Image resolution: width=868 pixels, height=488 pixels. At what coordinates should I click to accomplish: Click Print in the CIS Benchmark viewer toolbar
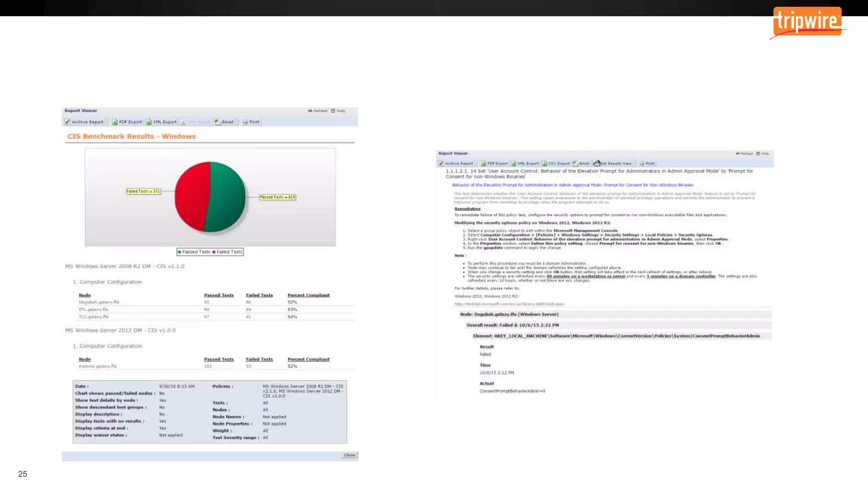(x=251, y=122)
